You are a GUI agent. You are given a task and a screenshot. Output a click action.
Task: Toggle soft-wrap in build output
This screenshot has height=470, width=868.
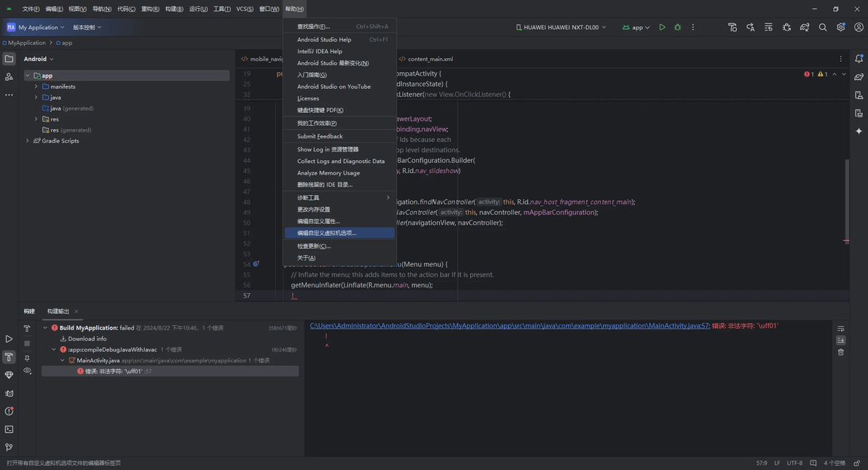point(840,329)
